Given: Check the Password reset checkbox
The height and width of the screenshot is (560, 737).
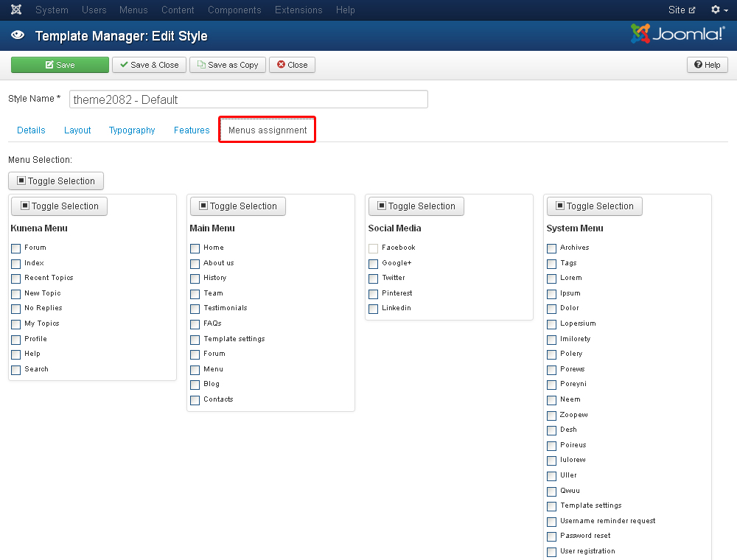Looking at the screenshot, I should pyautogui.click(x=552, y=536).
